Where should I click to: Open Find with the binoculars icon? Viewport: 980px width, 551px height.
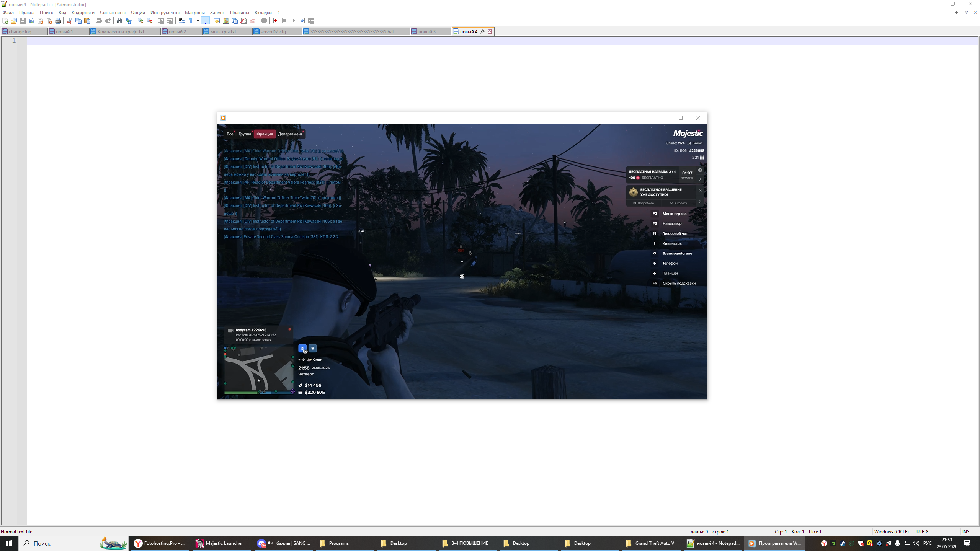(120, 21)
